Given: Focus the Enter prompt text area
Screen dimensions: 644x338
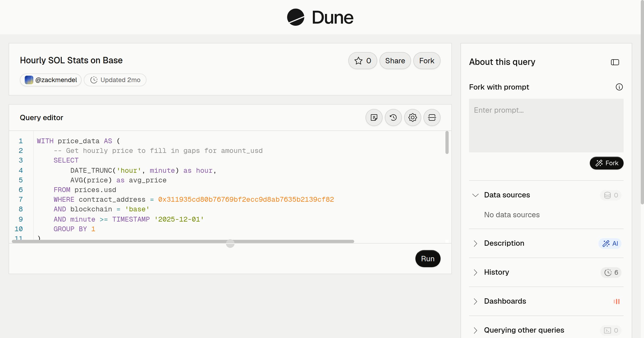Looking at the screenshot, I should pyautogui.click(x=546, y=126).
